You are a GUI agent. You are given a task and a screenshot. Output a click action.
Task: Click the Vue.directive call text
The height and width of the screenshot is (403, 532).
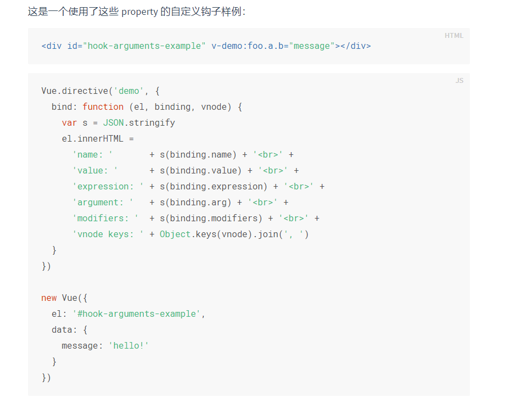(x=75, y=91)
